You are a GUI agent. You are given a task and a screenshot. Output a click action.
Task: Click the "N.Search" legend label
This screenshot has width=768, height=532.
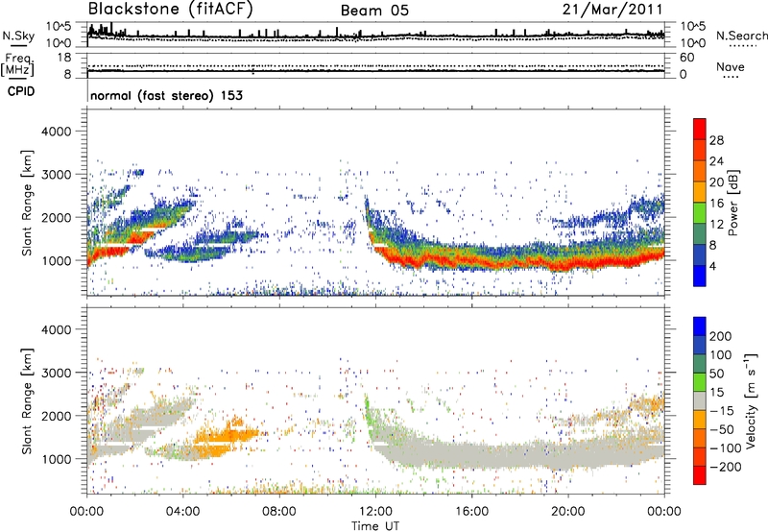(742, 36)
